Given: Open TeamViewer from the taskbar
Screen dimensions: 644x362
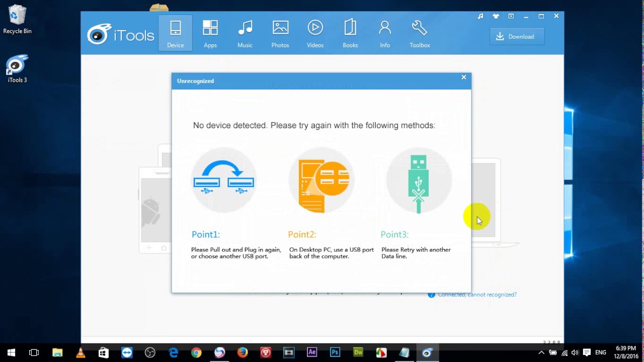Looking at the screenshot, I should coord(127,352).
